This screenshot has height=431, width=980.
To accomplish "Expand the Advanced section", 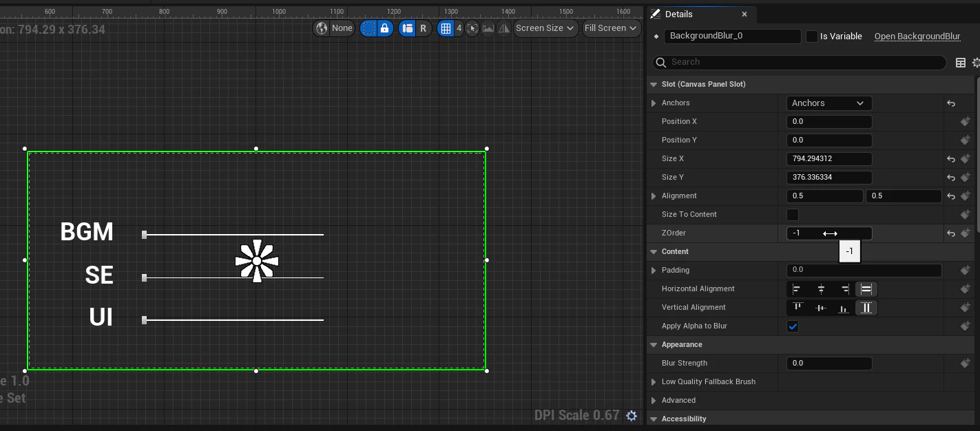I will (654, 401).
